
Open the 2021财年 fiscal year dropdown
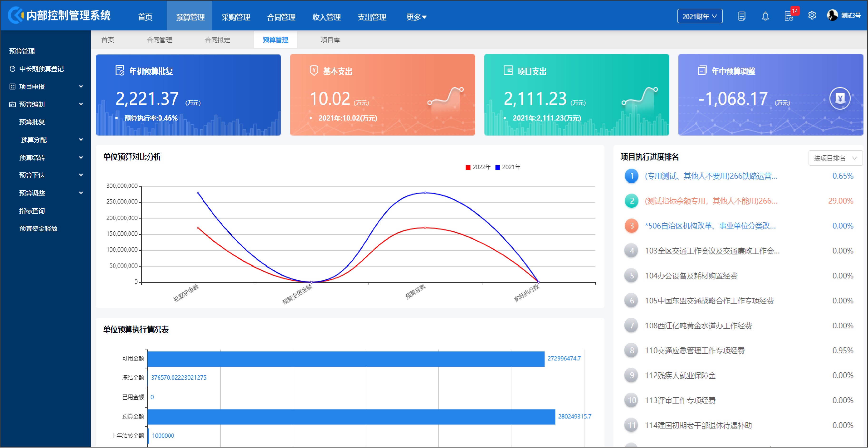700,16
